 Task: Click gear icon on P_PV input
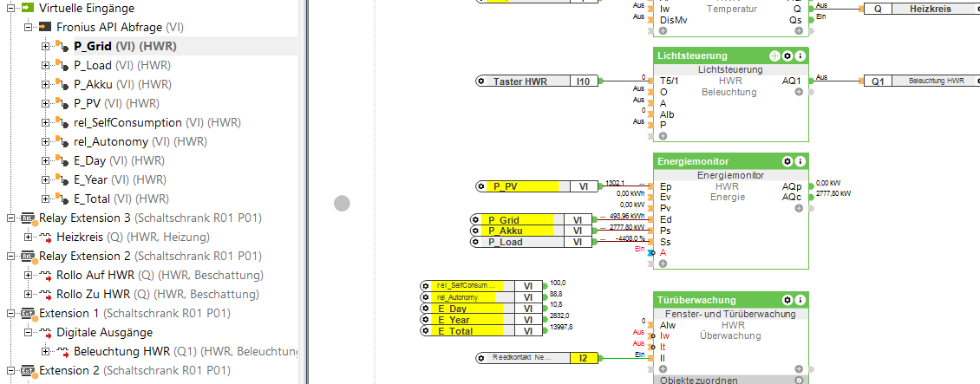click(480, 186)
